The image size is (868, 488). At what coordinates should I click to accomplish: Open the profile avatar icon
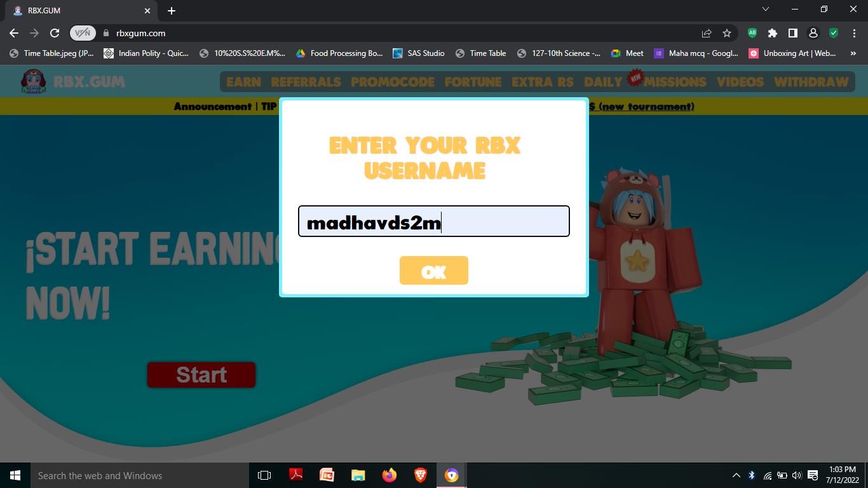(813, 33)
